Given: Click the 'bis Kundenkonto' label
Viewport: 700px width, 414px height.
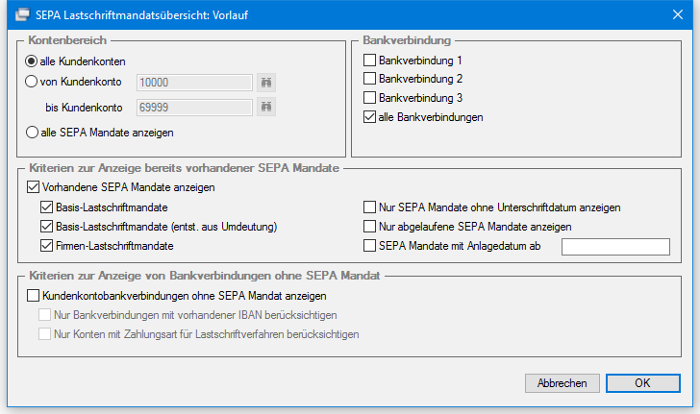Looking at the screenshot, I should click(x=83, y=108).
